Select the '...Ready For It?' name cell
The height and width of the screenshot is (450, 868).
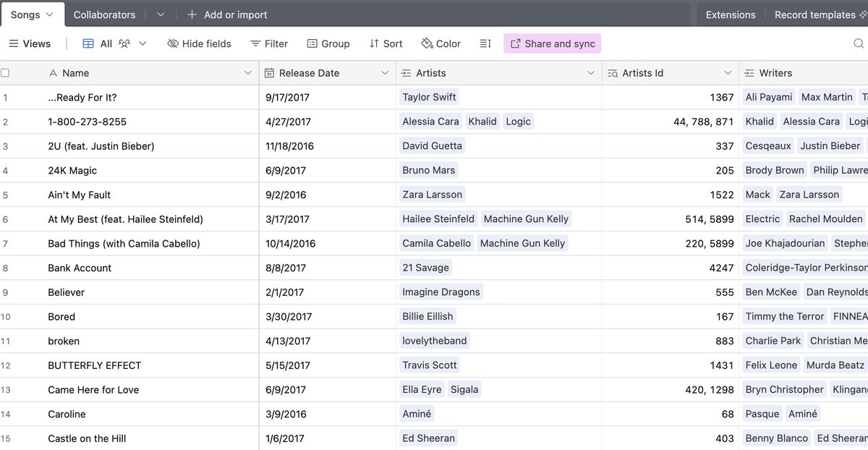click(150, 97)
